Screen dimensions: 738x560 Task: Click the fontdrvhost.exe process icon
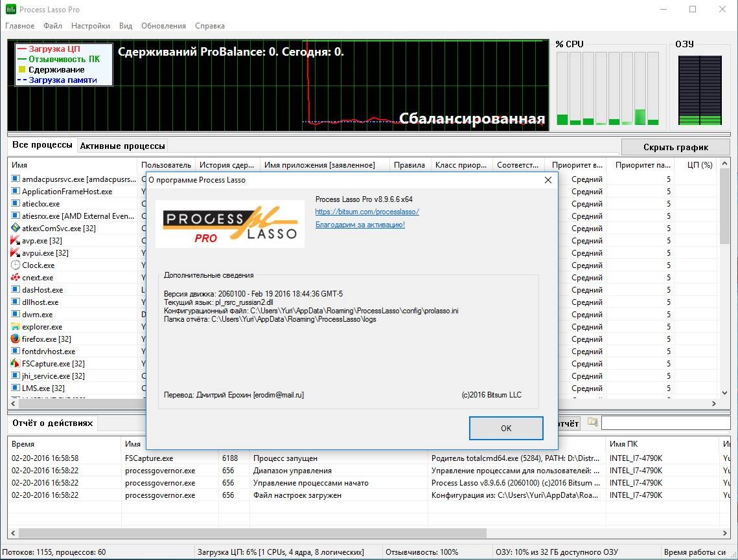[x=15, y=351]
